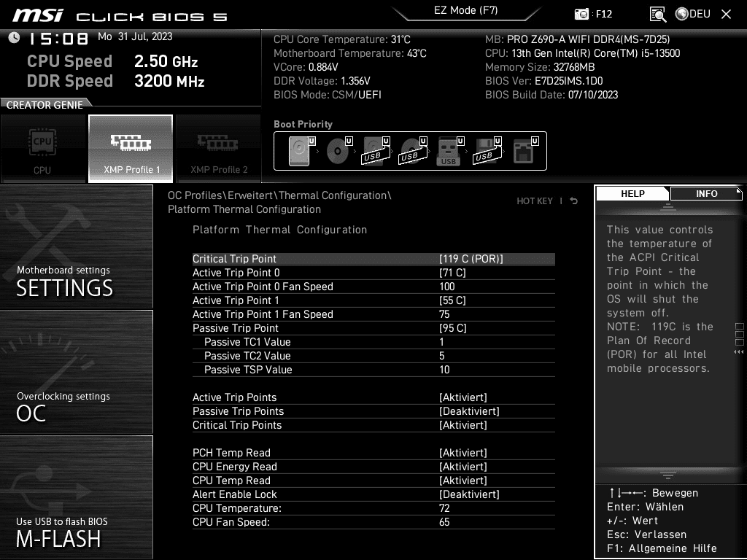Open Active Trip Point 0 [71 C] options
The width and height of the screenshot is (747, 560).
(373, 273)
